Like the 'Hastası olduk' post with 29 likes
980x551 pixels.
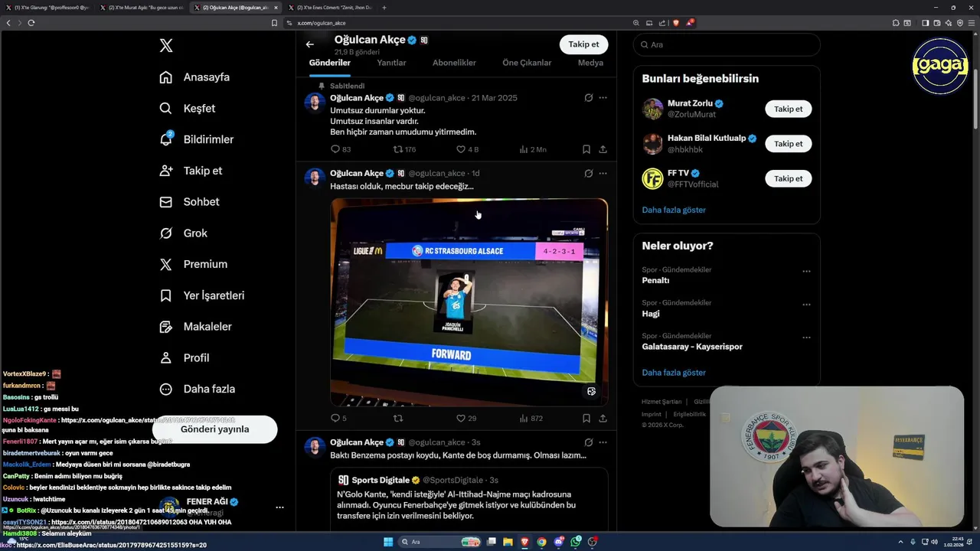point(461,418)
